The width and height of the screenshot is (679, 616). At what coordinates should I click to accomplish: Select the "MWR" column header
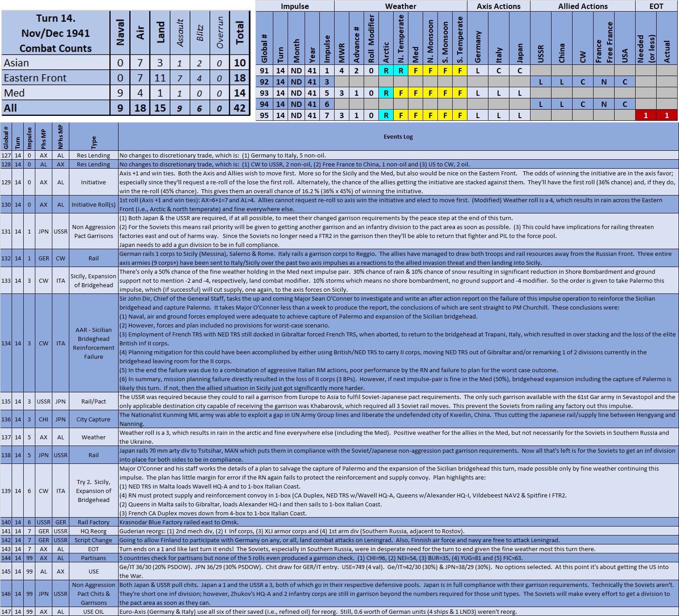point(342,38)
